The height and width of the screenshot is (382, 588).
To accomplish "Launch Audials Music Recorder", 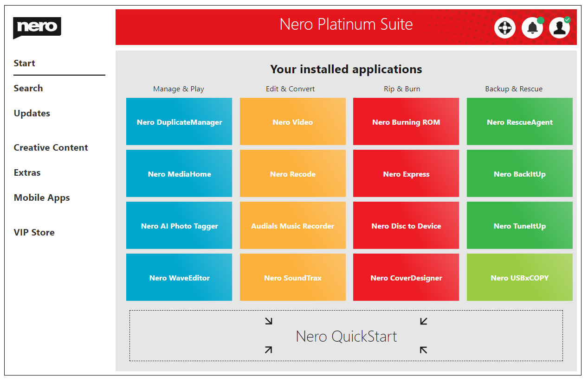I will pos(292,225).
